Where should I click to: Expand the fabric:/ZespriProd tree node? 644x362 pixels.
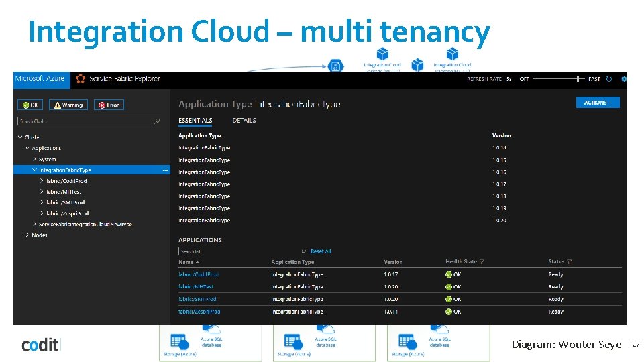pyautogui.click(x=42, y=213)
